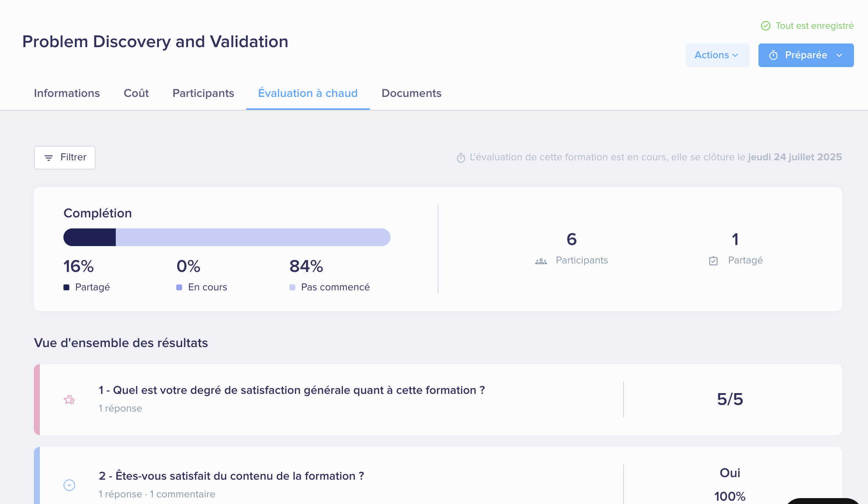
Task: Click the filter lines icon in Filtrer
Action: (48, 158)
